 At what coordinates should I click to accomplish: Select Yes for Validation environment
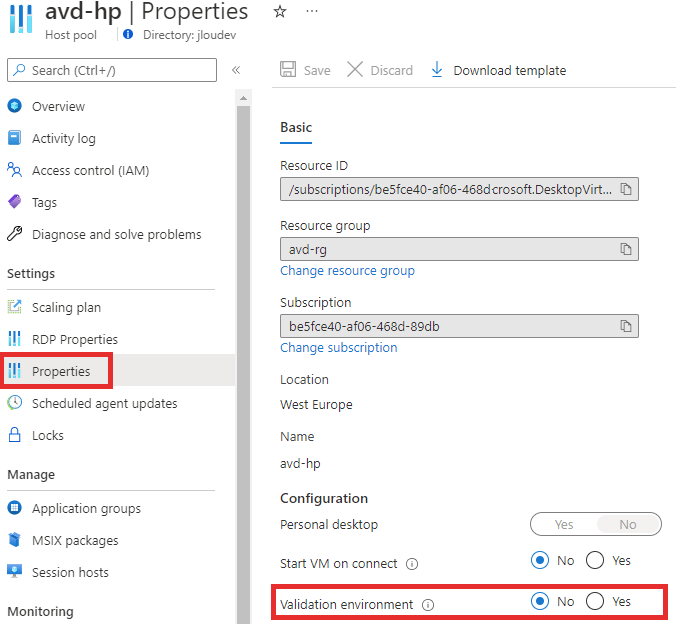(595, 601)
